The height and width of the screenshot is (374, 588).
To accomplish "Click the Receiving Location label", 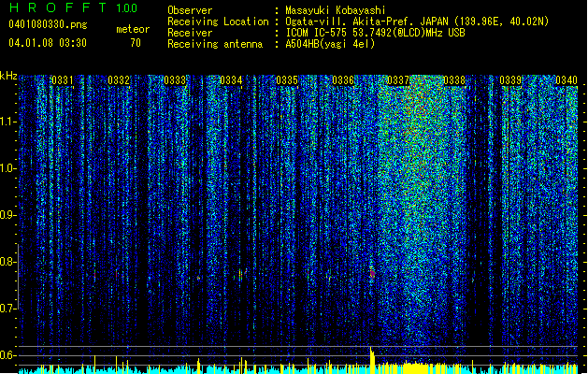I will pyautogui.click(x=218, y=22).
